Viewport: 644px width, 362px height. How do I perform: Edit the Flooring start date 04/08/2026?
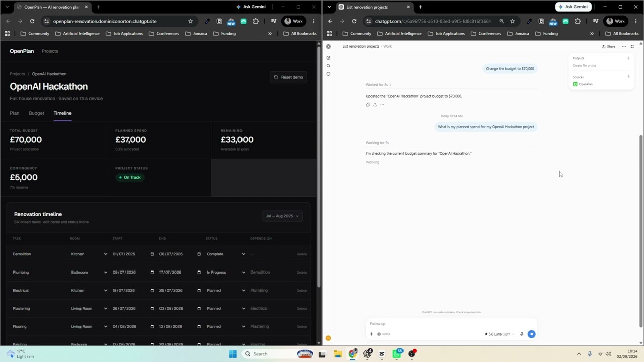pos(125,326)
